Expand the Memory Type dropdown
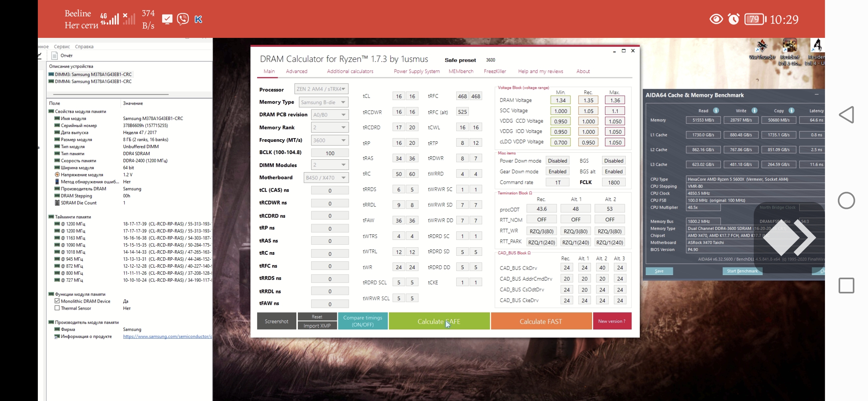 coord(323,102)
